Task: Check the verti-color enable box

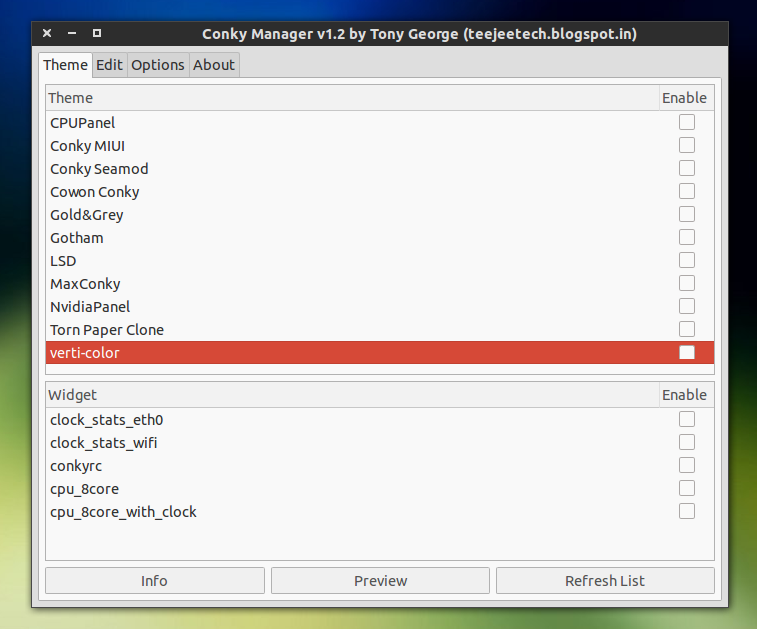Action: [x=687, y=352]
